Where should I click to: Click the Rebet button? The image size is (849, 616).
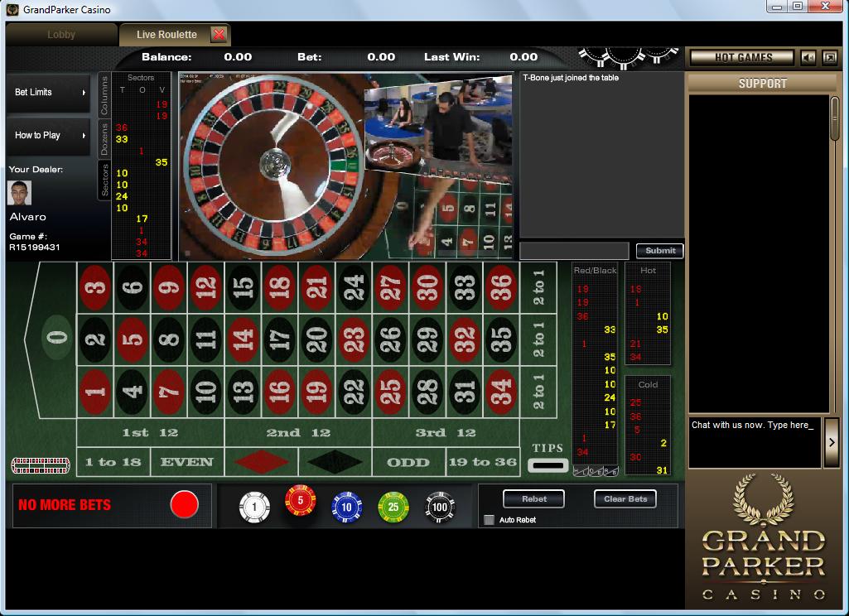pyautogui.click(x=534, y=498)
